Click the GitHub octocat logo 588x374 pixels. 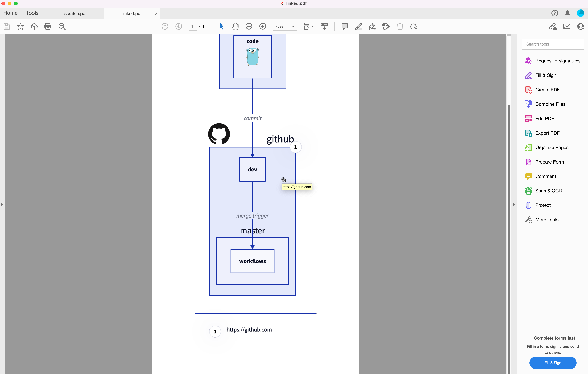(x=219, y=134)
